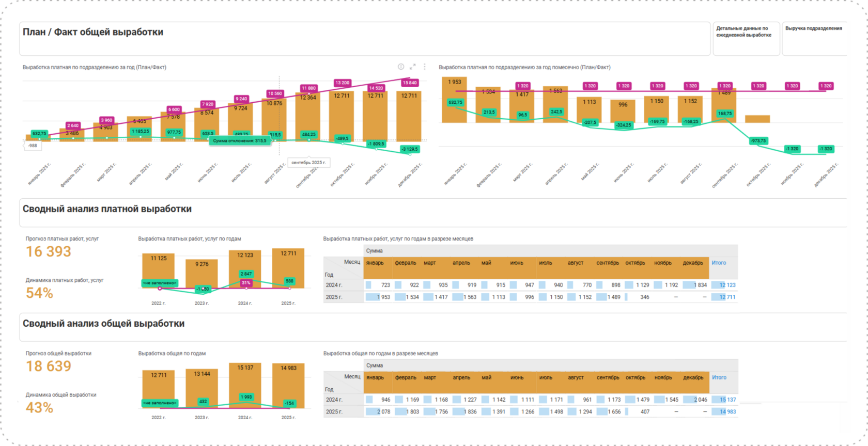Image resolution: width=868 pixels, height=446 pixels.
Task: Select the 54% paid works dynamics value
Action: (x=39, y=293)
